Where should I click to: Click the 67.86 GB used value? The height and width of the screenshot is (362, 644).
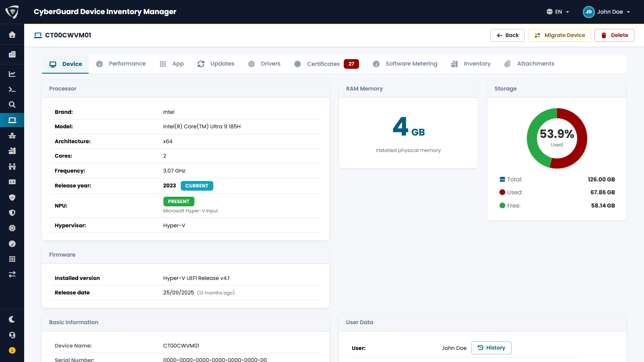[603, 192]
